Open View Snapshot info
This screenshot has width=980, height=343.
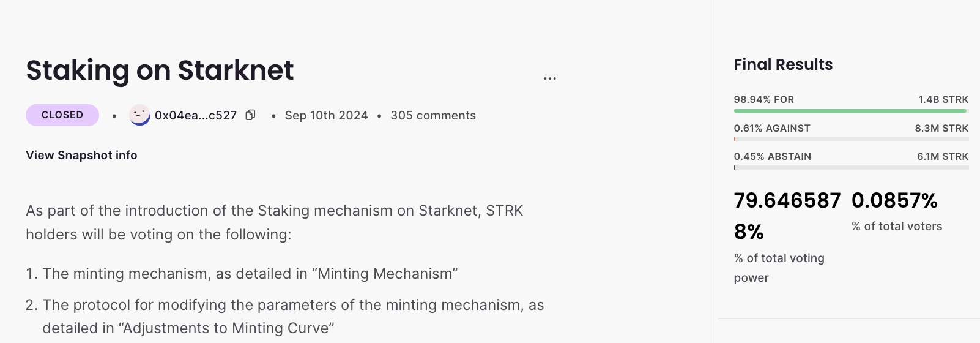[x=81, y=155]
